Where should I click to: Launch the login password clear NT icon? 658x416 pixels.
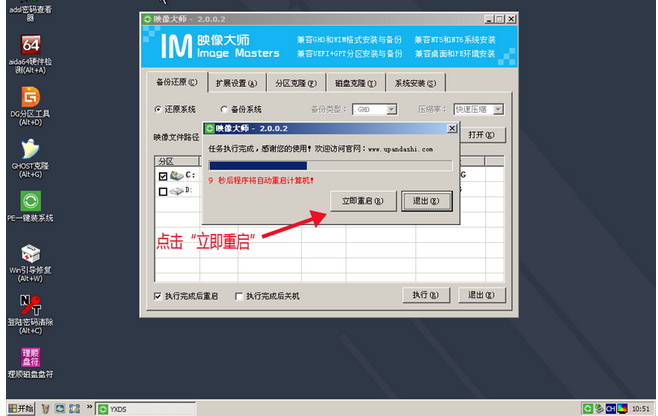[x=31, y=305]
